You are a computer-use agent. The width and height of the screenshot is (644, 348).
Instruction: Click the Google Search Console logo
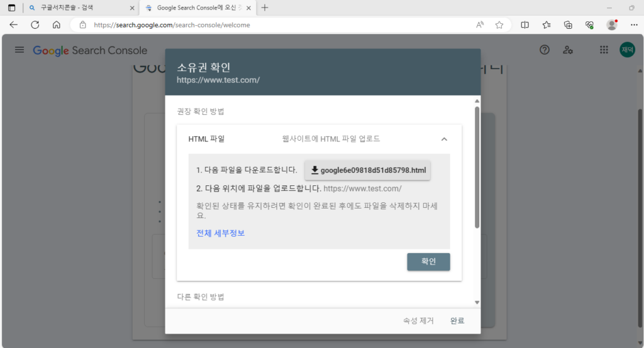[x=90, y=50]
